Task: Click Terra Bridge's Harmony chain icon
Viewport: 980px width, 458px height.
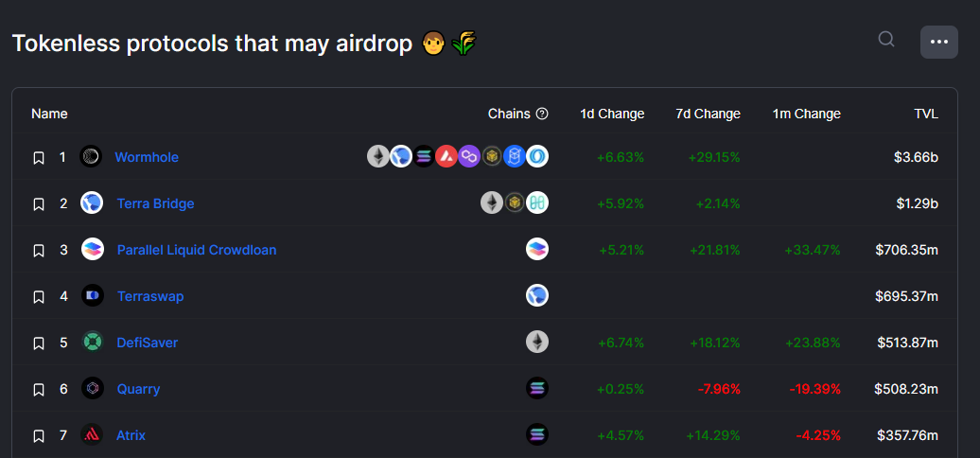Action: tap(537, 203)
